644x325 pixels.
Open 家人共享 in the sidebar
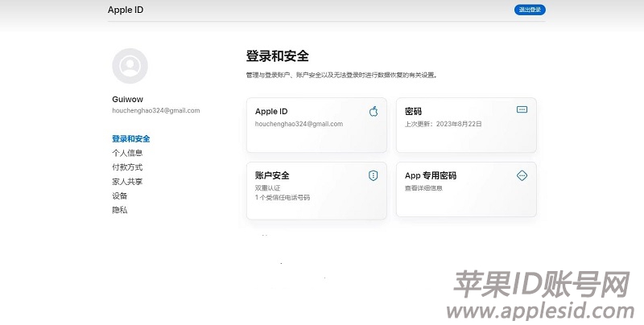(x=127, y=181)
